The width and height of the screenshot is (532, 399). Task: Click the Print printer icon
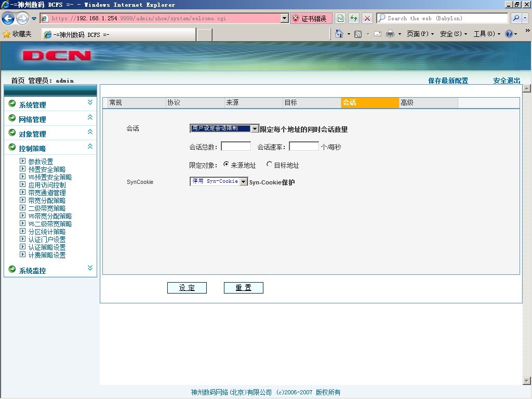(x=390, y=34)
